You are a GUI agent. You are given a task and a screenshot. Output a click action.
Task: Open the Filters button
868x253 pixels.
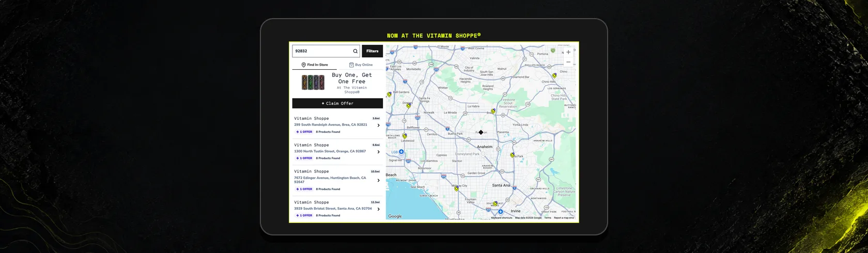pos(373,51)
